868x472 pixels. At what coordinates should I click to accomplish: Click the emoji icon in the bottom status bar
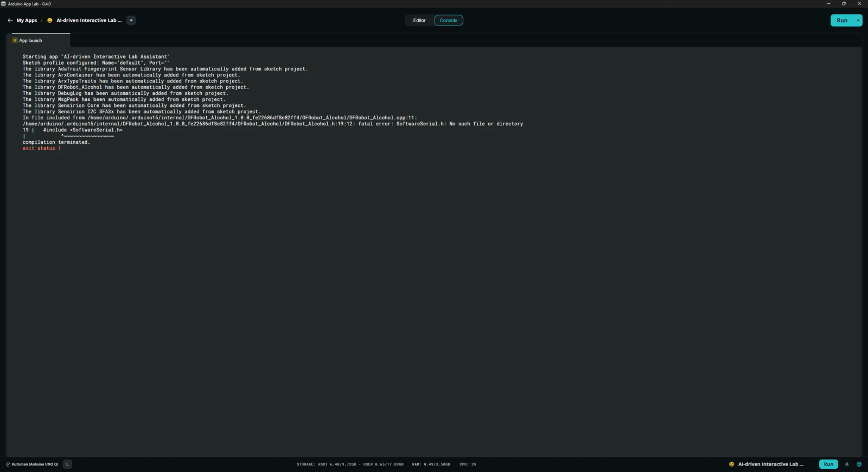coord(731,464)
